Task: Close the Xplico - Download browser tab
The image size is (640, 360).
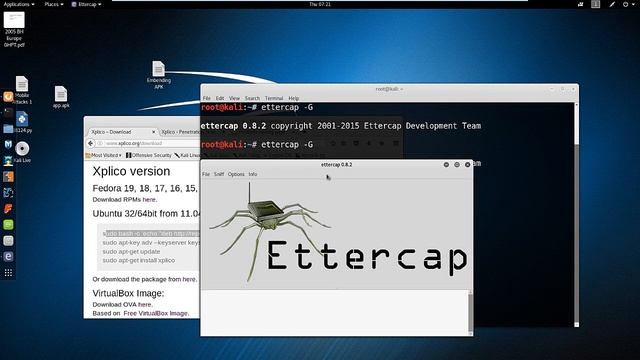Action: pos(153,132)
